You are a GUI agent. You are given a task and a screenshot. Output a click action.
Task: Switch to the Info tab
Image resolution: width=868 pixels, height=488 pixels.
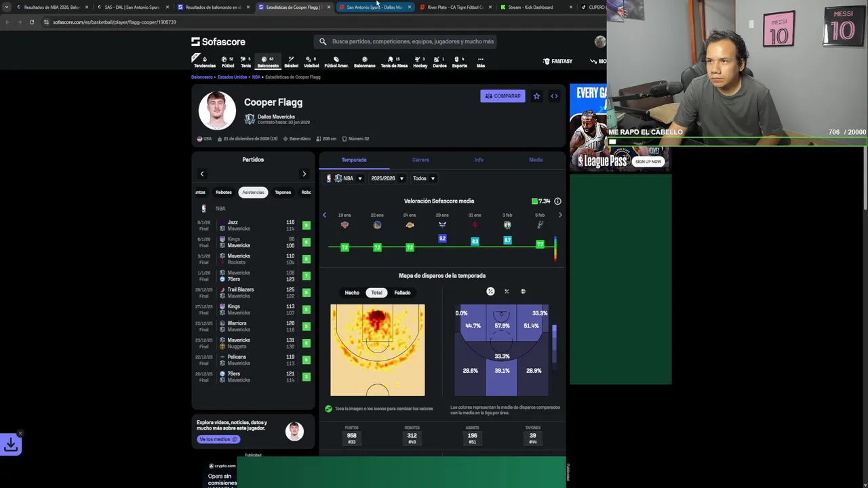point(479,160)
